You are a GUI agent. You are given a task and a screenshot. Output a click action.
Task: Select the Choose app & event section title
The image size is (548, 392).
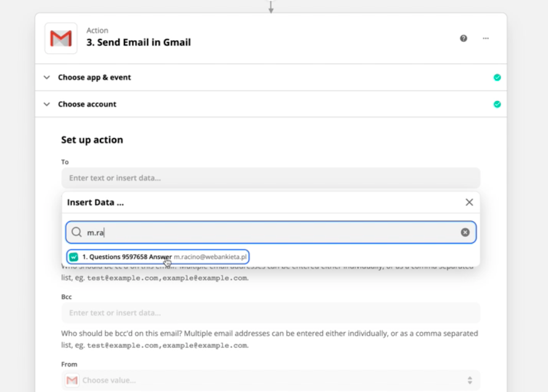94,78
